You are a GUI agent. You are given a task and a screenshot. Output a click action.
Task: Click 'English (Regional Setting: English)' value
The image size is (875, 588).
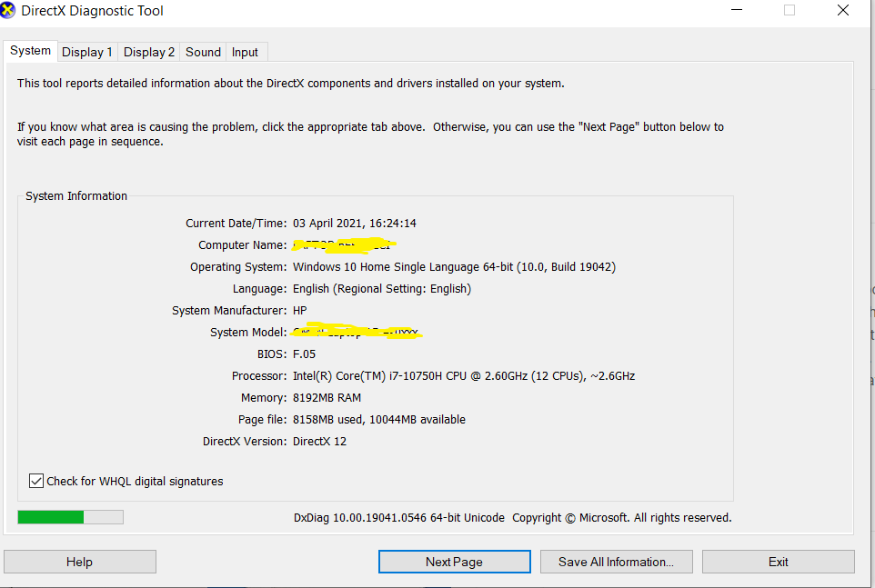[x=382, y=289]
